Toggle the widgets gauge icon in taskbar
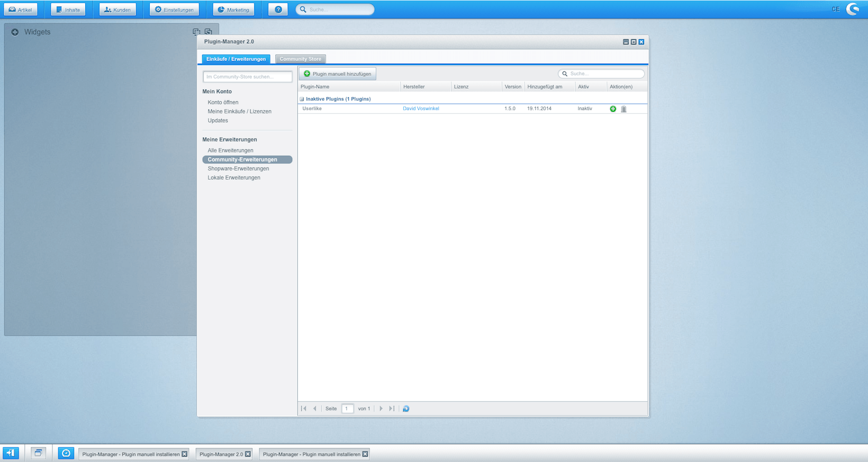868x462 pixels. click(x=66, y=453)
